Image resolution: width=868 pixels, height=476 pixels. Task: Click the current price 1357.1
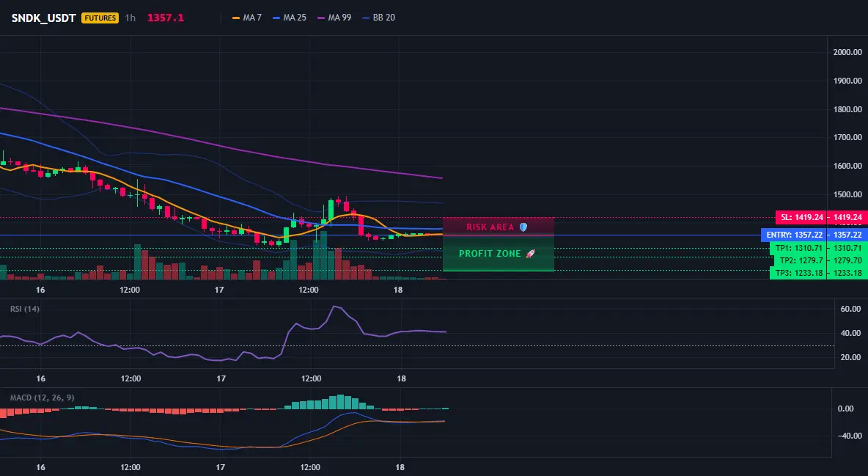click(166, 18)
